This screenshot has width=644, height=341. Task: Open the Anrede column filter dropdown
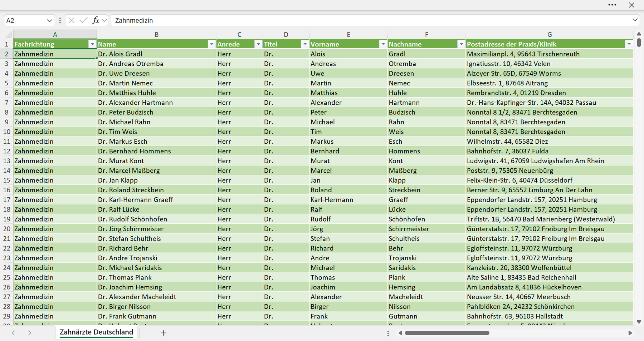(258, 44)
